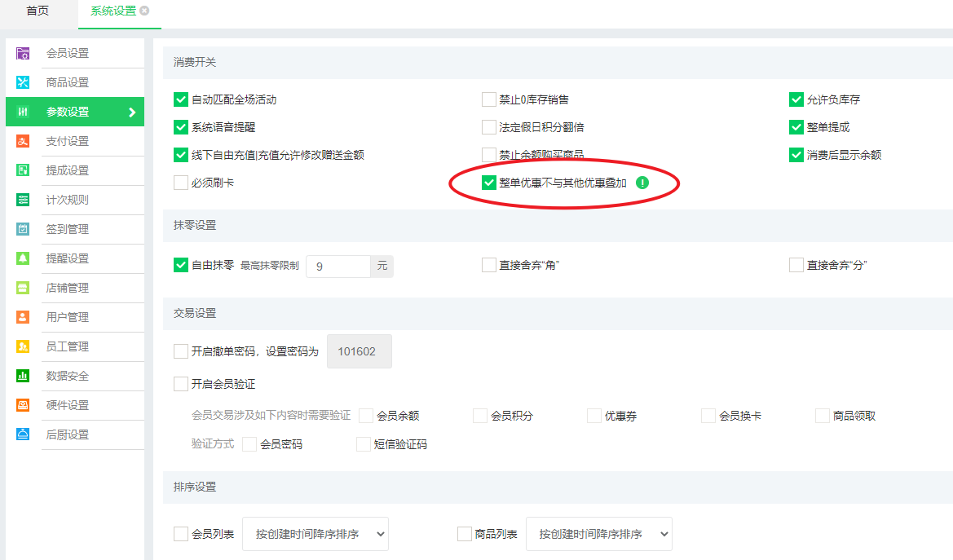
Task: Open the 商品列表 sort order dropdown
Action: coord(598,535)
